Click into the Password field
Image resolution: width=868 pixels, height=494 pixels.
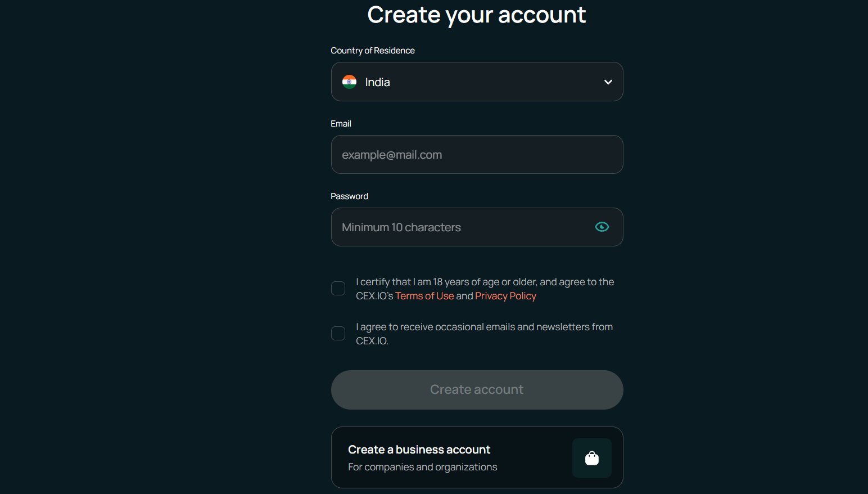[x=461, y=227]
